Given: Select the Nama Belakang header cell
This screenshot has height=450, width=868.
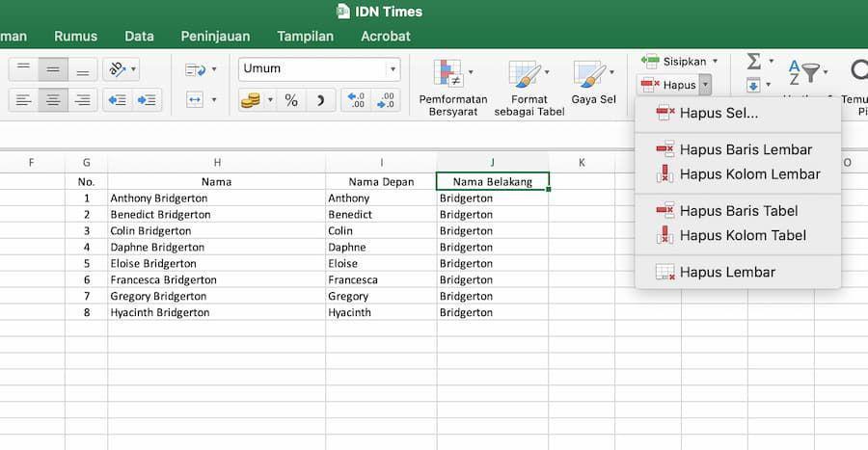Looking at the screenshot, I should click(493, 182).
